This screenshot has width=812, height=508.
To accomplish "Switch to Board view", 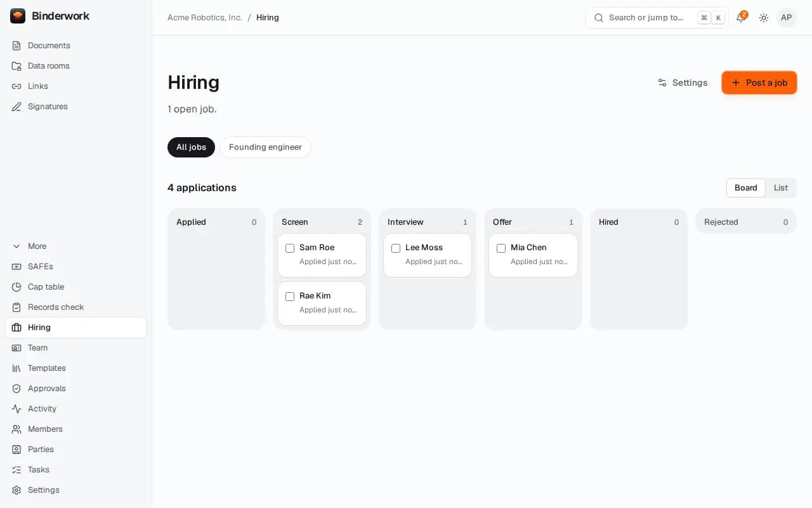I will click(x=746, y=188).
